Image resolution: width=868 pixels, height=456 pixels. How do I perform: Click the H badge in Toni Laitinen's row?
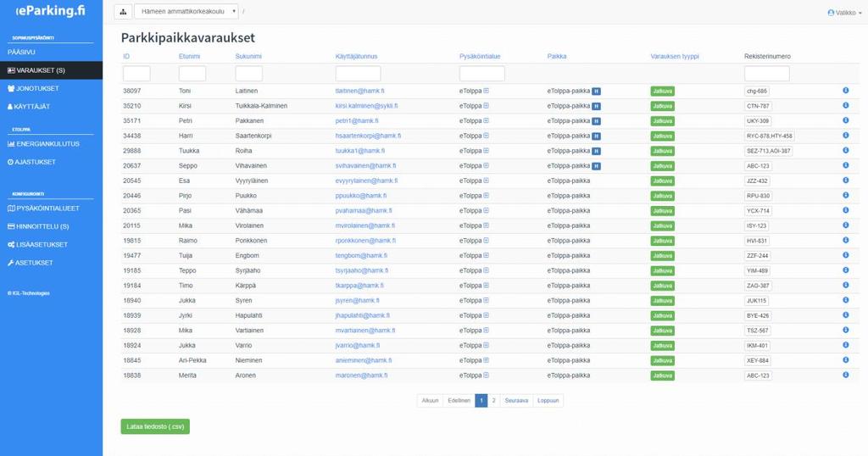[x=596, y=92]
